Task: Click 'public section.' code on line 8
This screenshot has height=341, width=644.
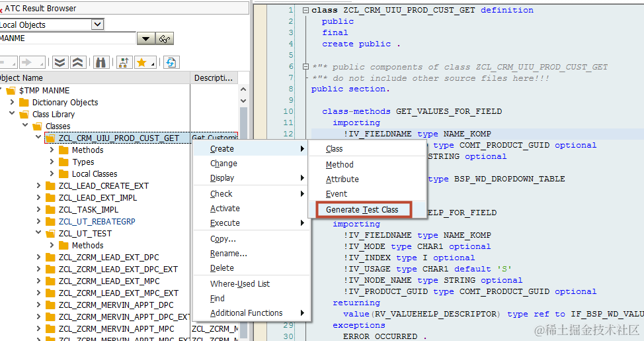Action: click(350, 89)
